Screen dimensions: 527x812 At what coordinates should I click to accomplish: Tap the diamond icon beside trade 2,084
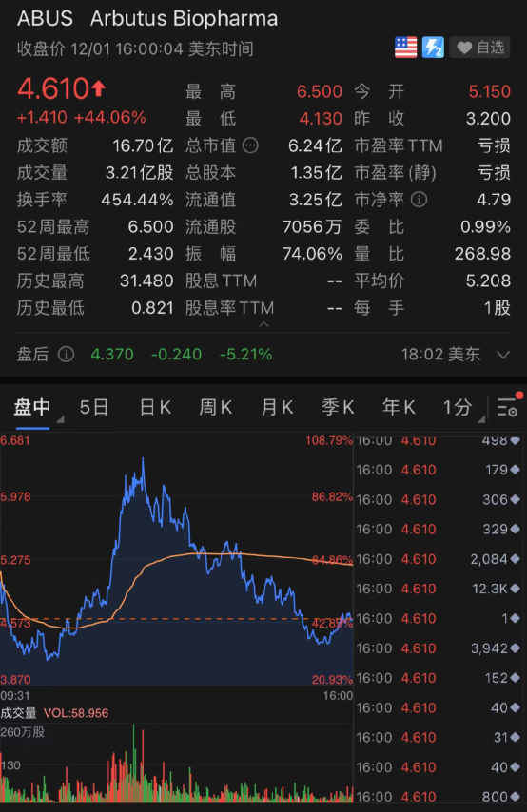coord(515,559)
